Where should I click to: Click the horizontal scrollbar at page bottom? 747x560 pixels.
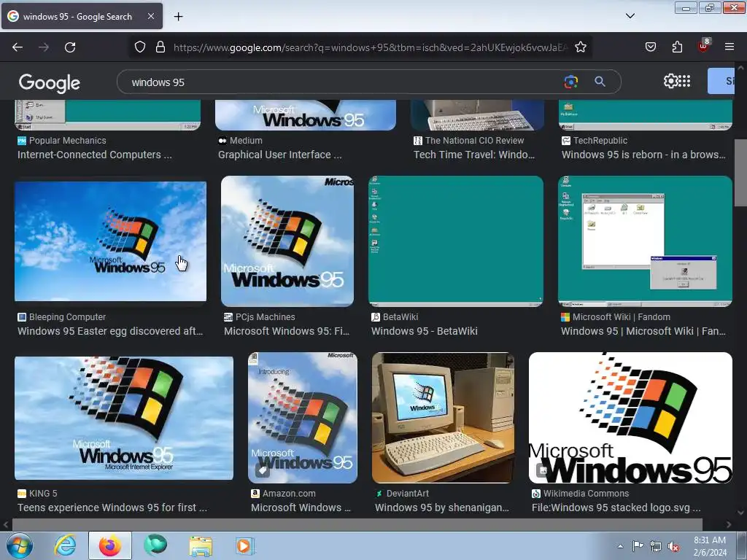click(x=357, y=524)
